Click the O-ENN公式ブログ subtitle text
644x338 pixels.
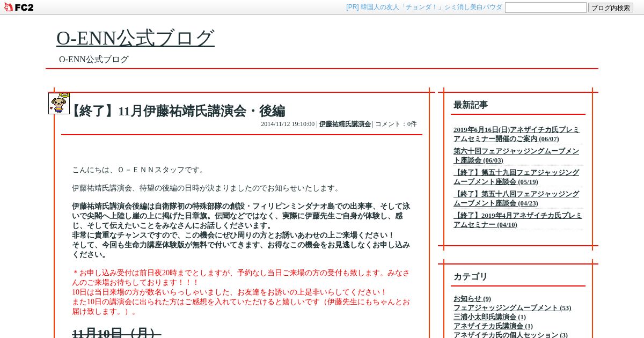point(94,60)
